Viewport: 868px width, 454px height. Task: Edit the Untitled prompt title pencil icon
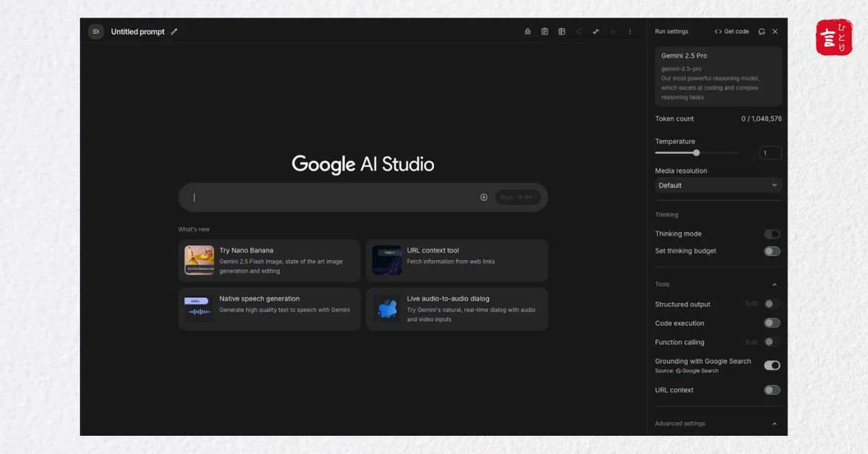pos(174,32)
